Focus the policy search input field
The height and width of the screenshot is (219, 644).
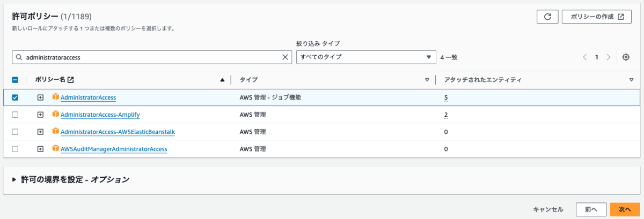coord(152,57)
